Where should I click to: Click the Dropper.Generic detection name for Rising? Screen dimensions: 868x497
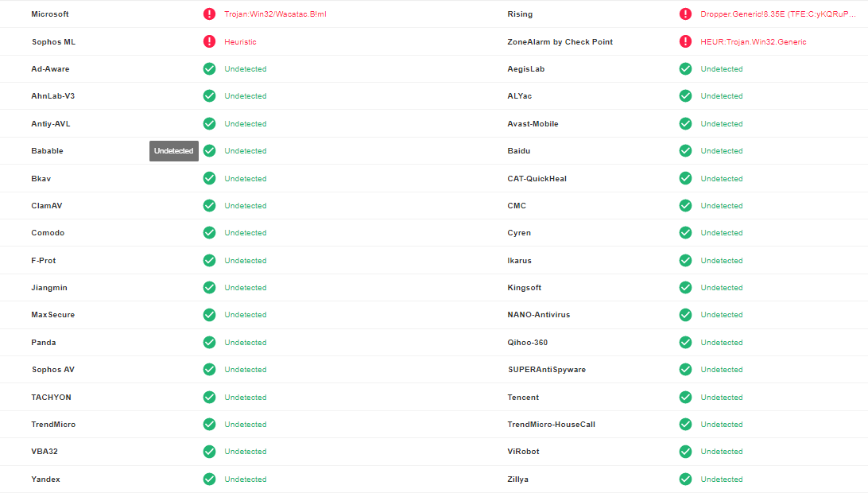coord(779,14)
